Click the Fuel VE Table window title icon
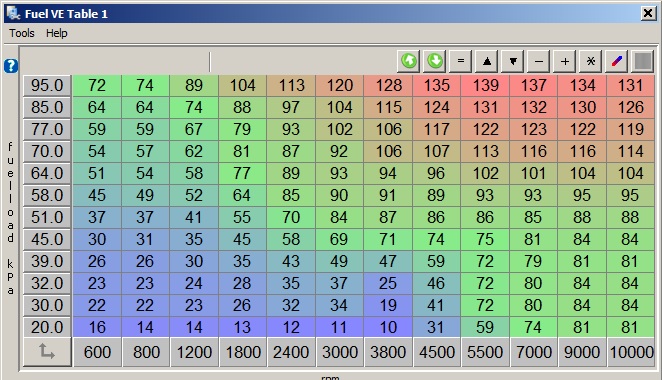 (x=14, y=14)
